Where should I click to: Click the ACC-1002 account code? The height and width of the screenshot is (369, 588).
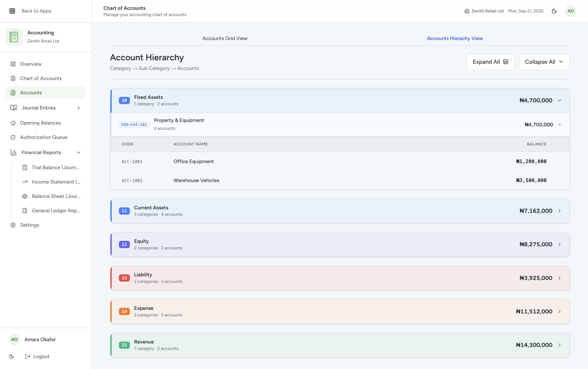[x=132, y=181]
